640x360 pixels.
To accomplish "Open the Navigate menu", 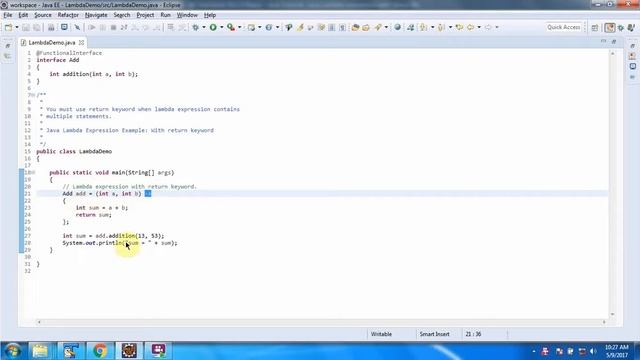I will point(96,15).
